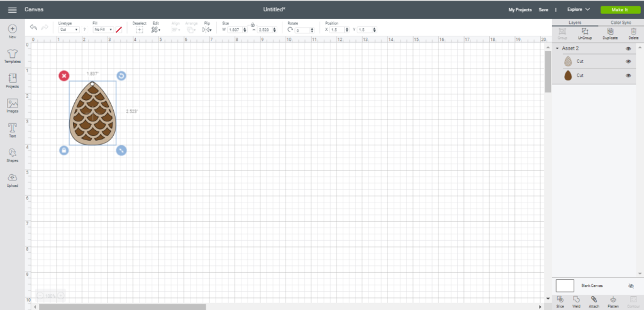644x310 pixels.
Task: Open the Templates panel from sidebar
Action: point(12,56)
